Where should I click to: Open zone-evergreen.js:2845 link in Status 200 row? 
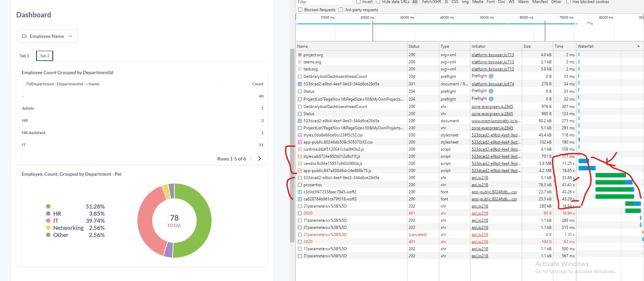click(492, 114)
